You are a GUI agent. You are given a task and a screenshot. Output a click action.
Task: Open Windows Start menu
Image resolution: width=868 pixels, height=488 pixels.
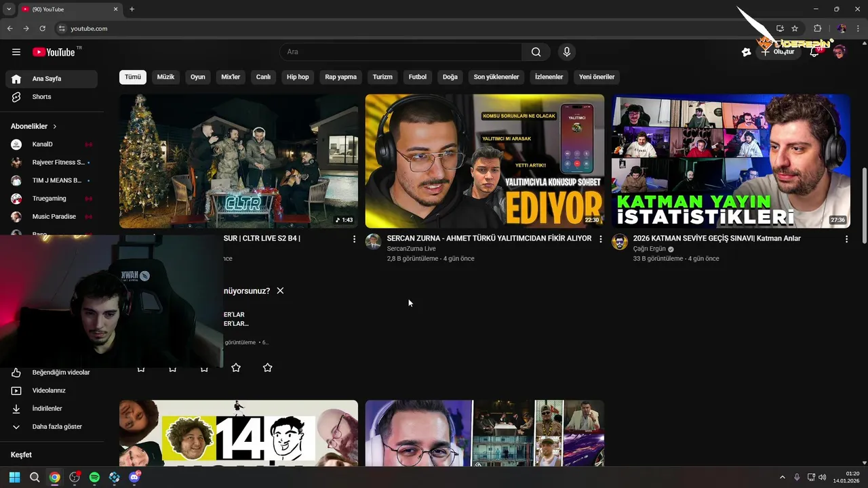click(x=15, y=477)
